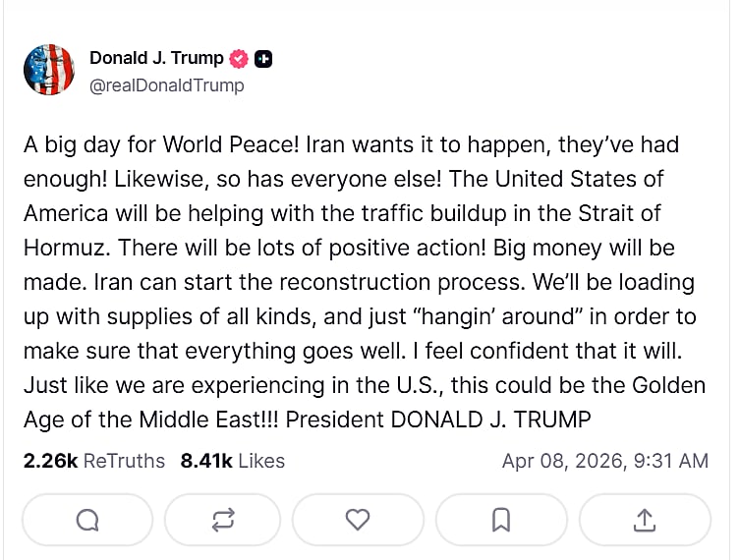The width and height of the screenshot is (740, 560).
Task: Click the reply speech bubble icon
Action: (x=86, y=519)
